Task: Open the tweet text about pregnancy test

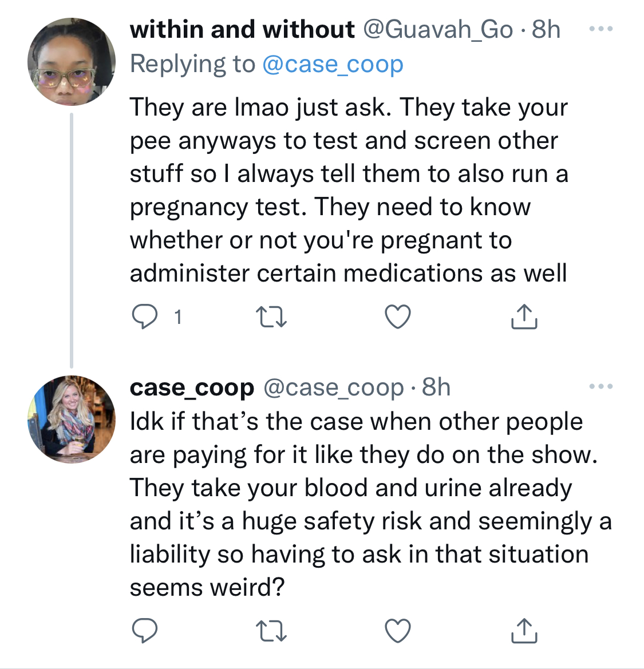Action: coord(349,190)
